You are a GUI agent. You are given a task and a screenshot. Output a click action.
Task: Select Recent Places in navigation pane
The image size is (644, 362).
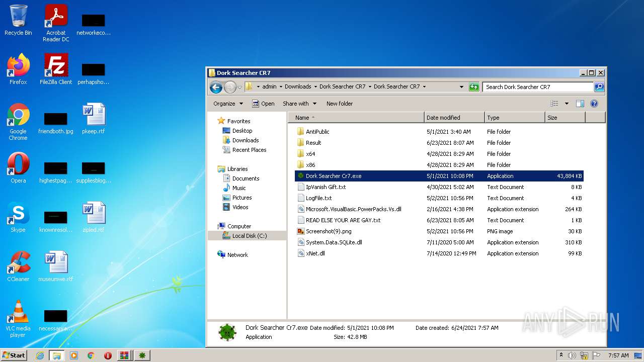249,150
